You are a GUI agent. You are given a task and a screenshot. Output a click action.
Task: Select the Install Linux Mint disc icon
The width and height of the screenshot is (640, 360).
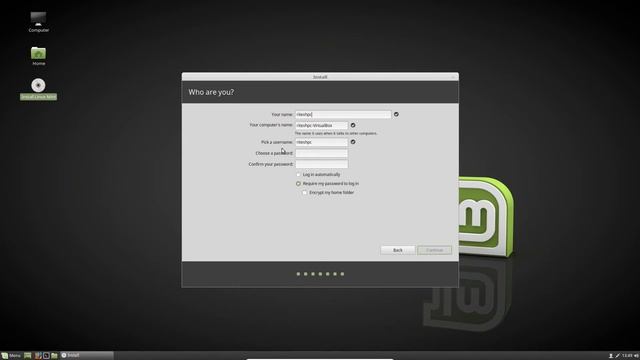click(38, 89)
